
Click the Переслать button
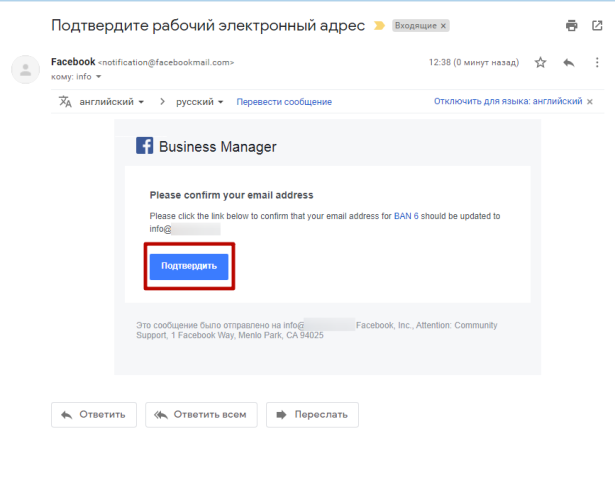click(x=312, y=415)
